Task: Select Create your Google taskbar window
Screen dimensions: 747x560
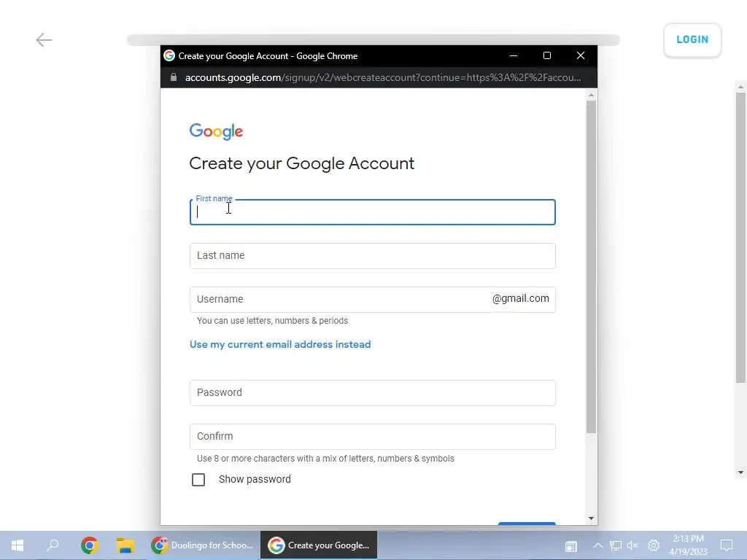Action: 319,545
